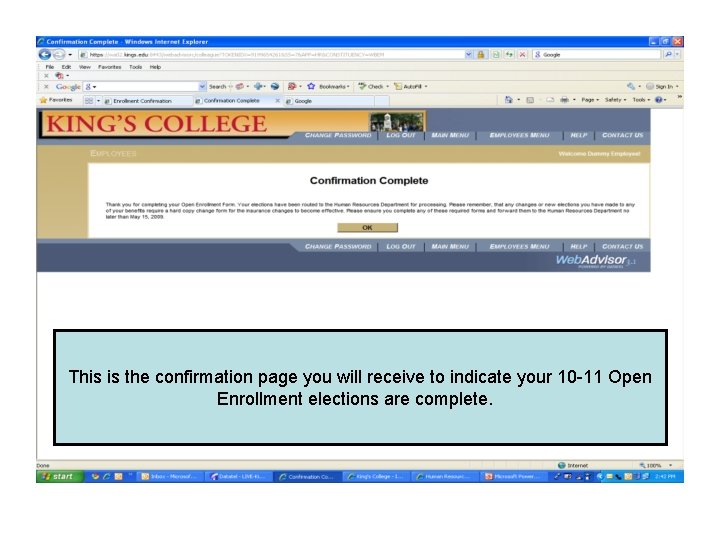Open the command bar Tools dropdown
Image resolution: width=720 pixels, height=540 pixels.
tap(641, 100)
